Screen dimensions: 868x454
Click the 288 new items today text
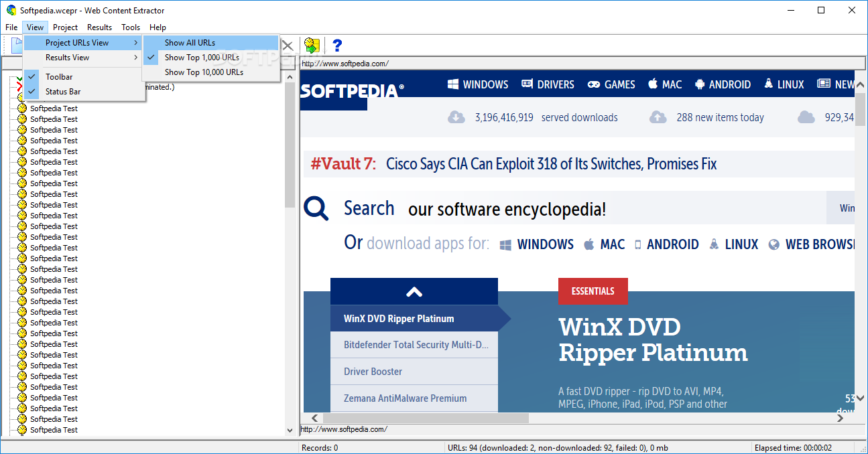(720, 117)
